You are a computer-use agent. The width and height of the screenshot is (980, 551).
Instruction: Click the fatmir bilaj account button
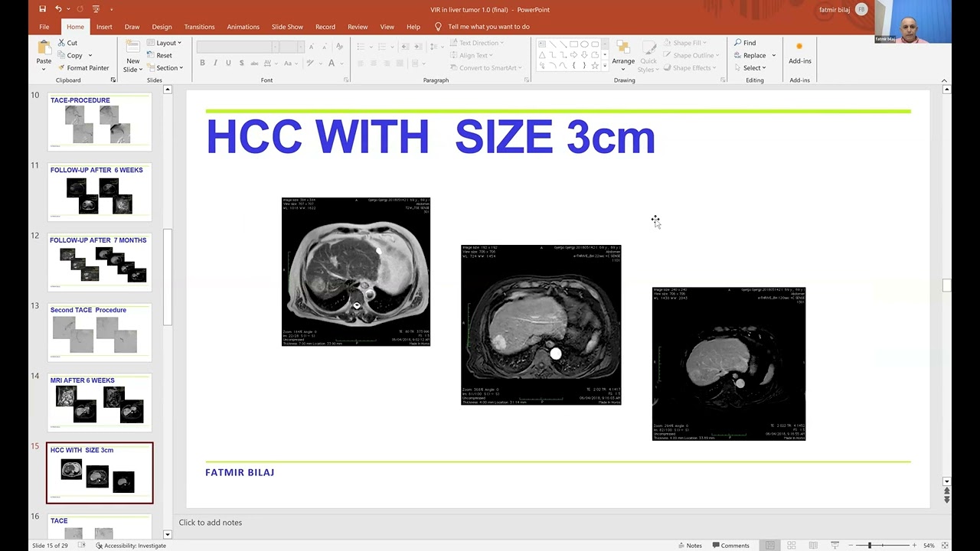click(841, 9)
